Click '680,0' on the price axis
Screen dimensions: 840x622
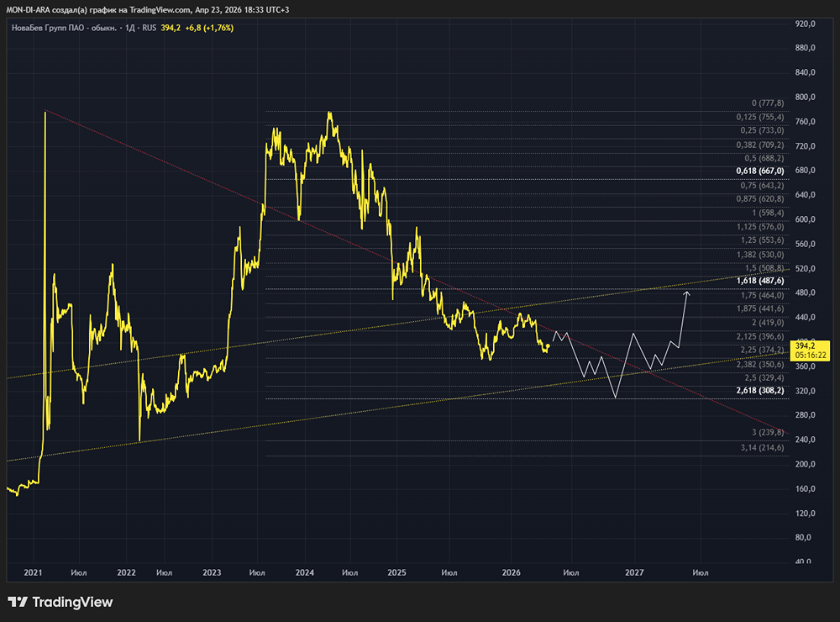(x=806, y=171)
